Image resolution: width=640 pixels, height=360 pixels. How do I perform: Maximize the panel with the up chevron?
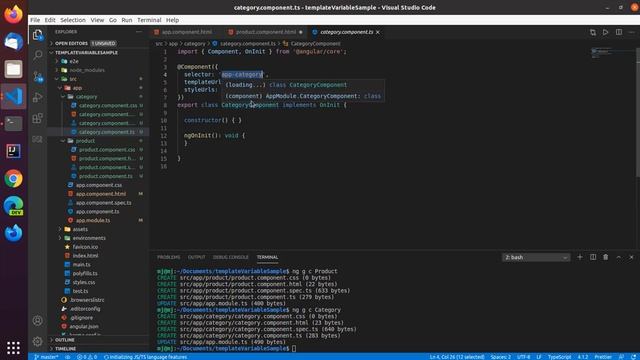(618, 257)
